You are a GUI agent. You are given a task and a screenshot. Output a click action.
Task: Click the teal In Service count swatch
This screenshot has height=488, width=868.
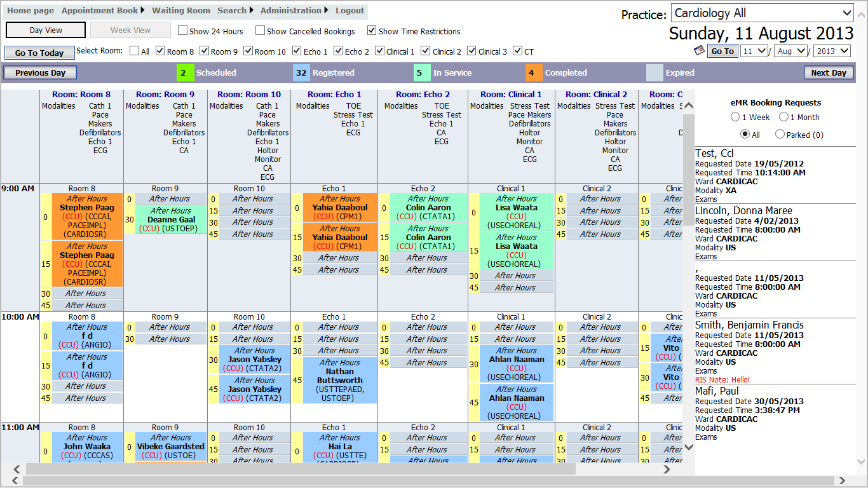click(x=422, y=72)
